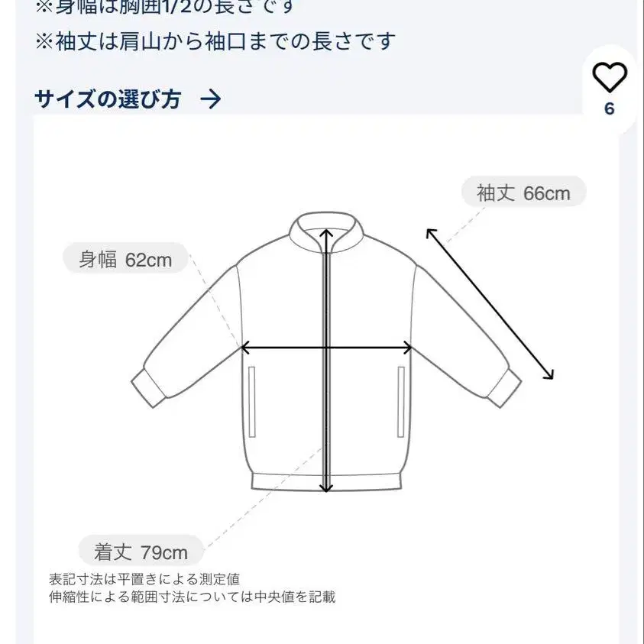644x644 pixels.
Task: Click the bottom hem band of the jacket
Action: pos(326,481)
